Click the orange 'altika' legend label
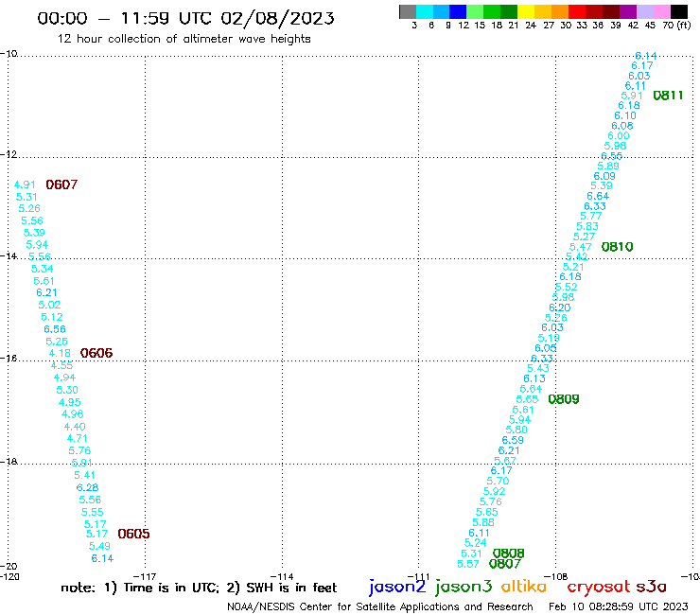The image size is (700, 615). (523, 586)
